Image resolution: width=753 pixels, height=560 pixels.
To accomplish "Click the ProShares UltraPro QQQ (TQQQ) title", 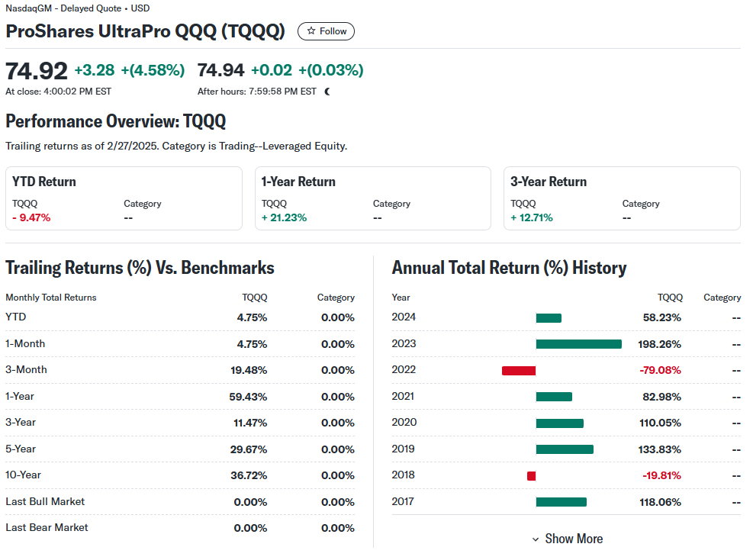I will pos(145,31).
